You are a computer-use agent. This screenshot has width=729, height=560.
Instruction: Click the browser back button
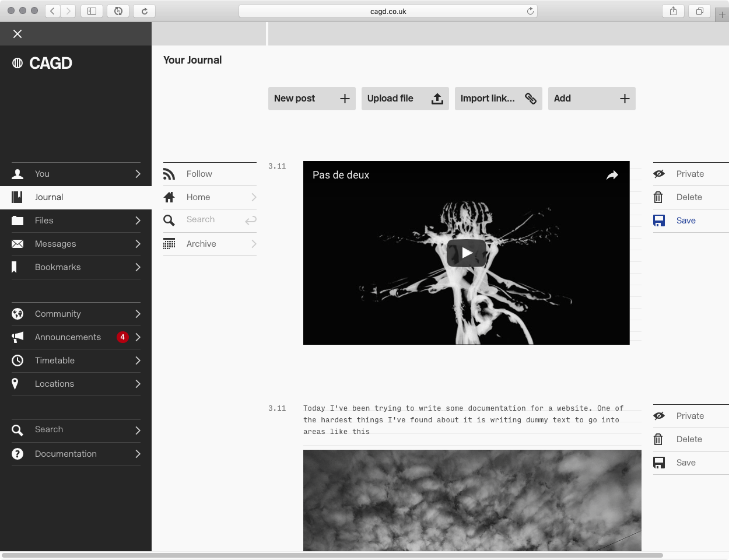52,11
